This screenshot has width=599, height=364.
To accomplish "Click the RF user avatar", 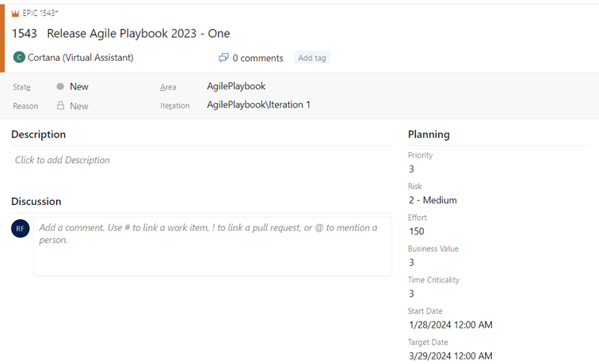I will pyautogui.click(x=21, y=228).
